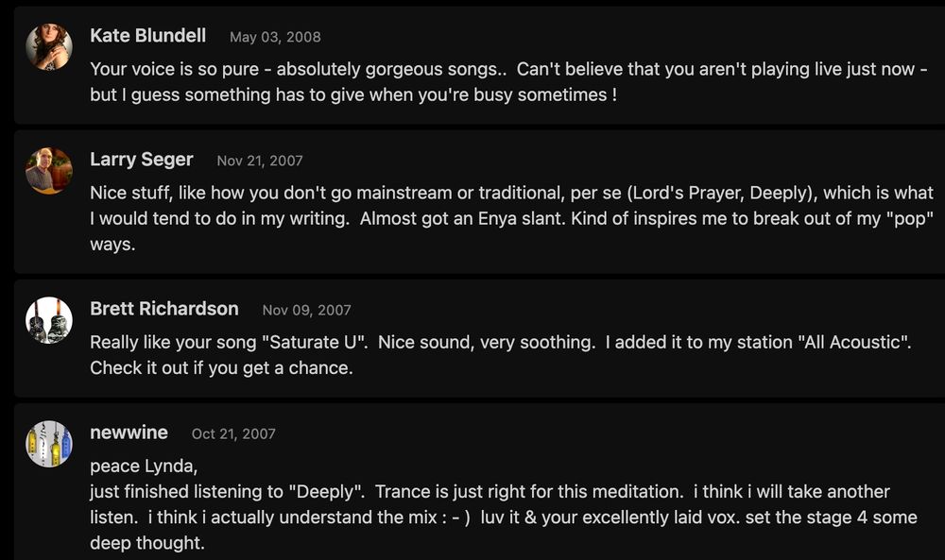This screenshot has height=560, width=945.
Task: Click the "Saturate U" song mention
Action: (x=314, y=342)
